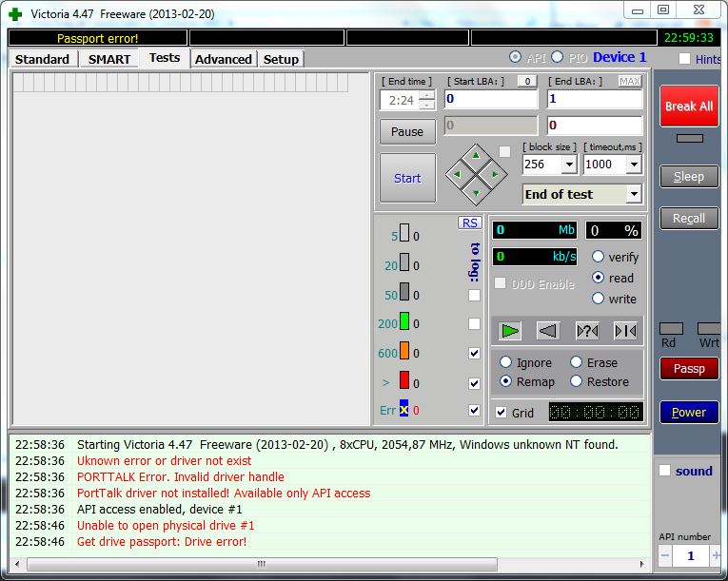This screenshot has height=581, width=728.
Task: Open the SMART tab
Action: (x=109, y=59)
